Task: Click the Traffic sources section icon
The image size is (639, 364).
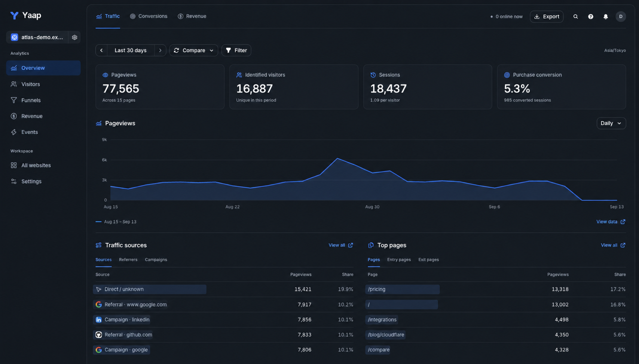Action: click(x=99, y=245)
